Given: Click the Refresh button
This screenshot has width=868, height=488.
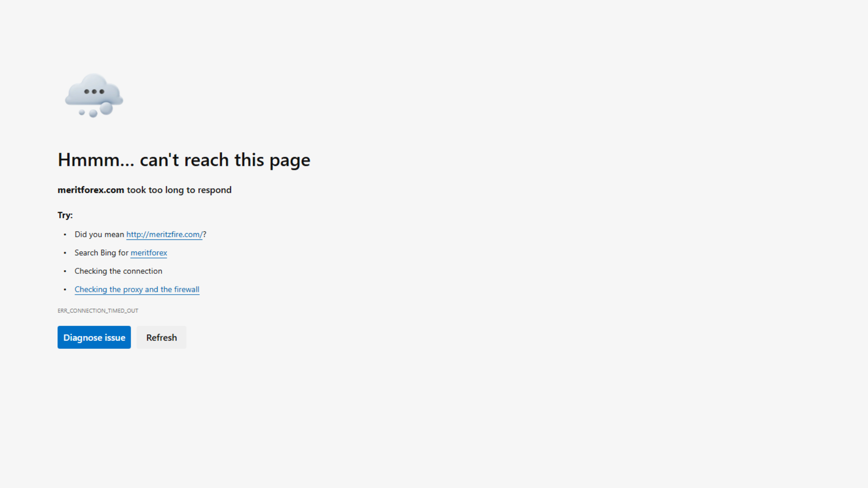Looking at the screenshot, I should pyautogui.click(x=161, y=338).
